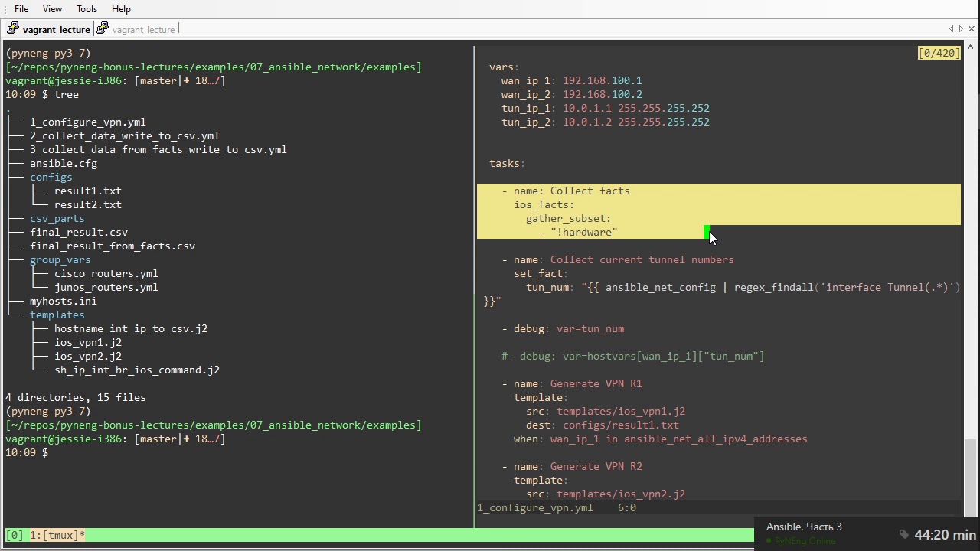The image size is (980, 551).
Task: Click the set_fact: module line
Action: (541, 273)
